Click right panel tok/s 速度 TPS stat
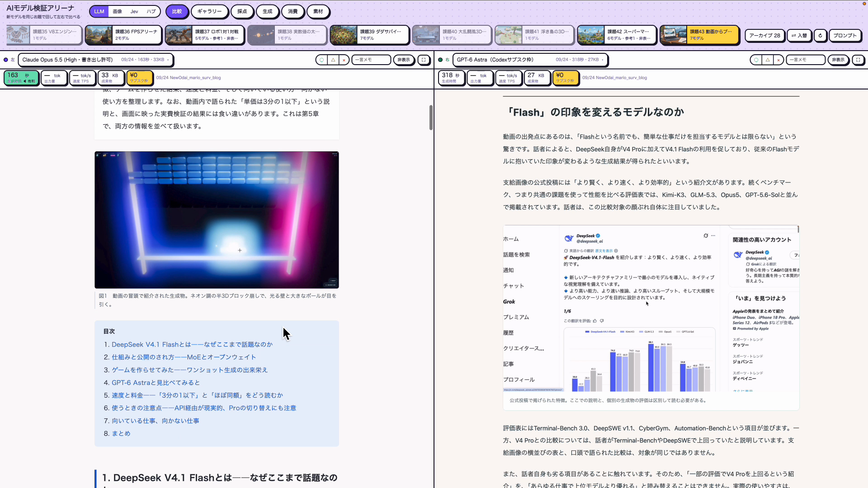Image resolution: width=868 pixels, height=488 pixels. [509, 78]
